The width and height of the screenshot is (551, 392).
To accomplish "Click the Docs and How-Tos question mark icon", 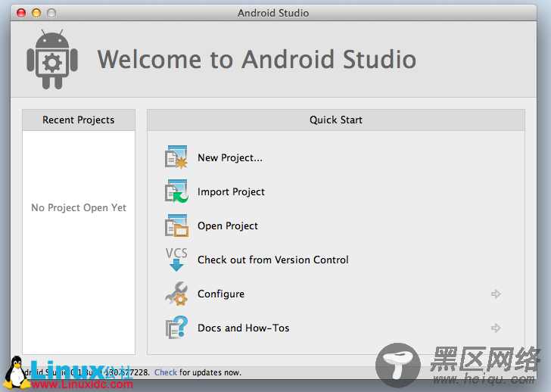I will tap(176, 328).
